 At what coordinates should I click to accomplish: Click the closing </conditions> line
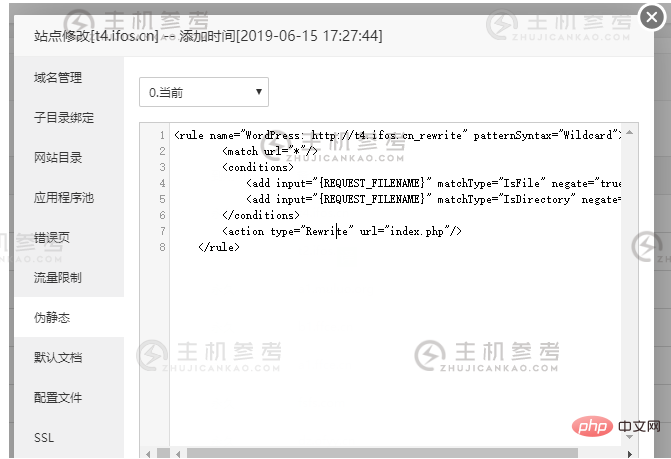(x=261, y=215)
